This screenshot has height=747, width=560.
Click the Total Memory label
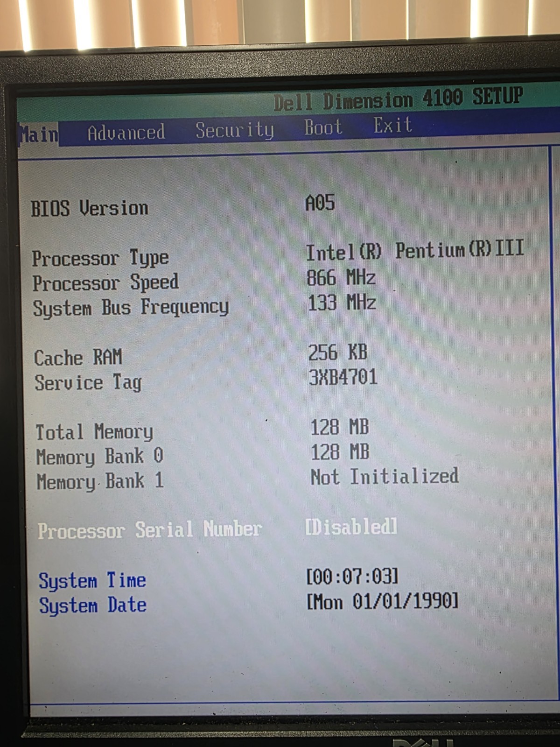click(x=94, y=432)
